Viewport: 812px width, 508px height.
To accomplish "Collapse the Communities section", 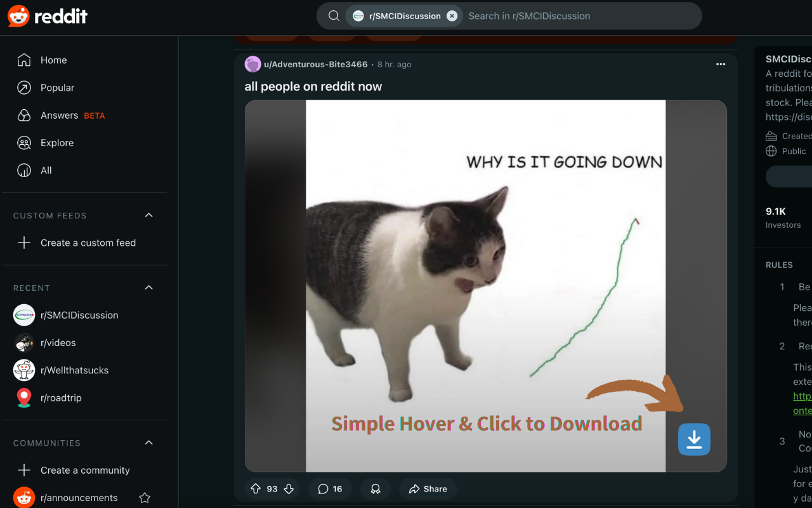I will coord(149,443).
